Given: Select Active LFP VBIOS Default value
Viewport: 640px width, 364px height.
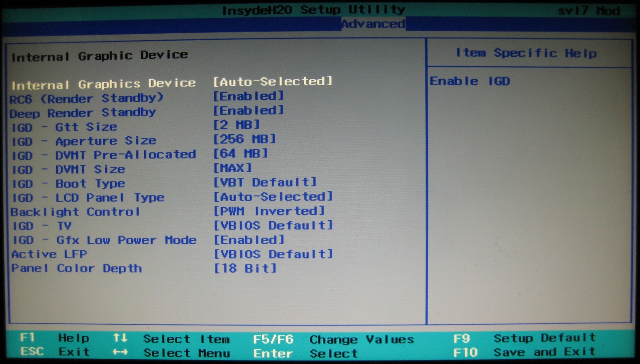Looking at the screenshot, I should pyautogui.click(x=273, y=254).
